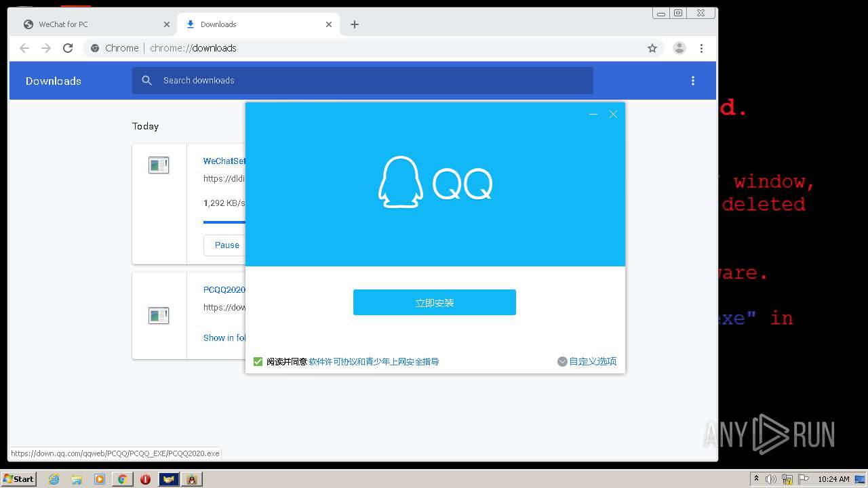Click the QQ installer taskbar button
Screen dimensions: 868x488
coord(192,479)
